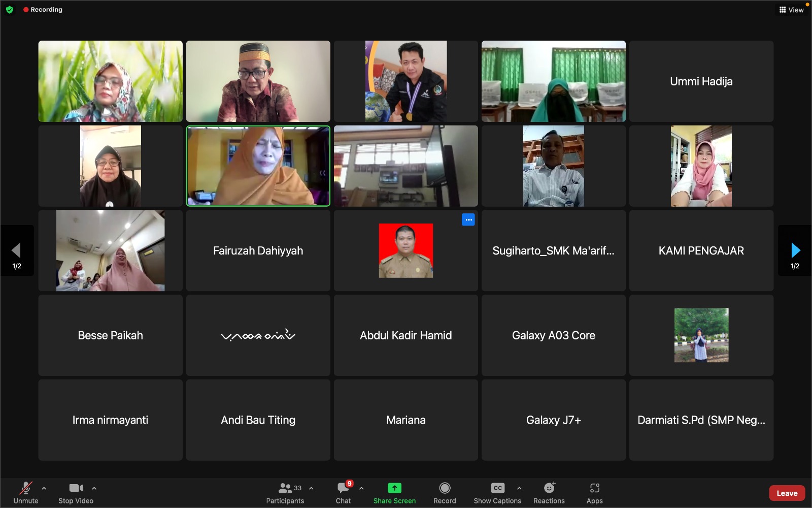The image size is (812, 508).
Task: Expand video options arrow next to Stop Video
Action: click(94, 488)
